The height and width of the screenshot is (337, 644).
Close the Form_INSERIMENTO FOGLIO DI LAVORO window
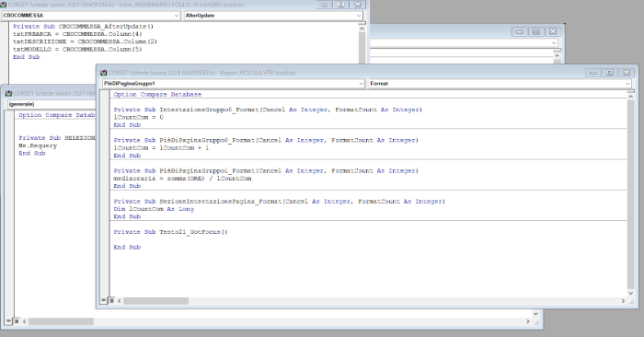[358, 5]
